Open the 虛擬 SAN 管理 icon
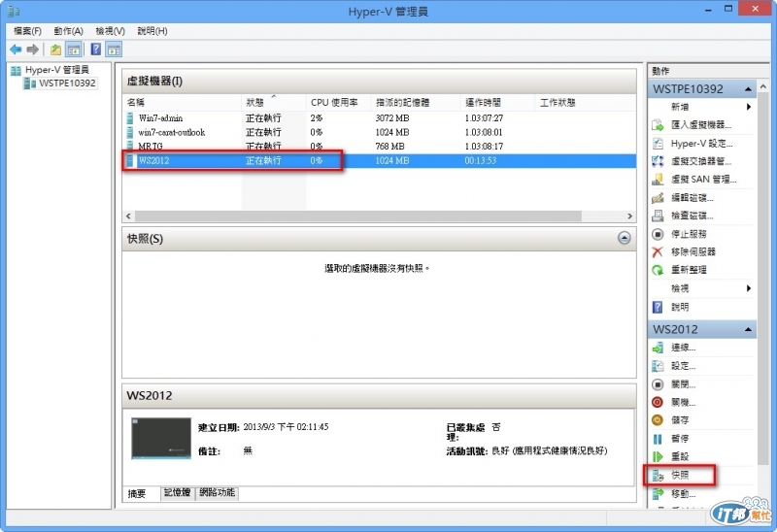 (x=658, y=180)
